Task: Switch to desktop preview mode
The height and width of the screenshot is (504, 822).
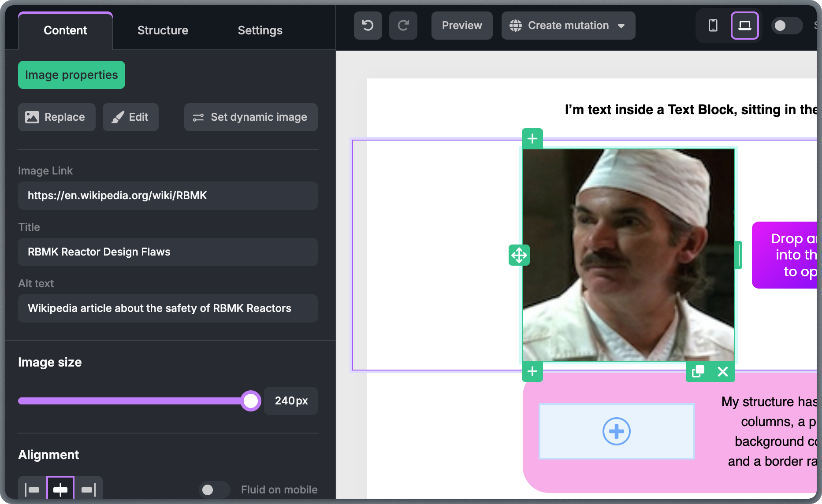Action: coord(745,25)
